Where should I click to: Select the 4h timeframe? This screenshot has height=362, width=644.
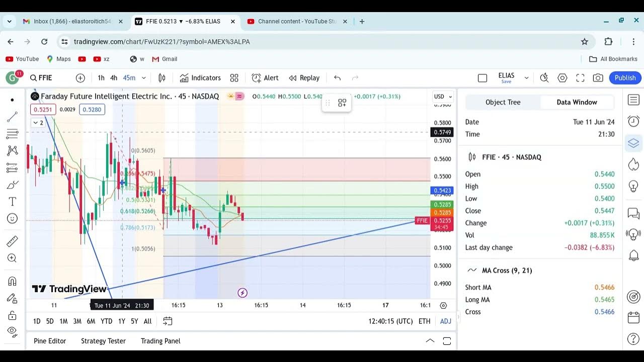pyautogui.click(x=114, y=78)
